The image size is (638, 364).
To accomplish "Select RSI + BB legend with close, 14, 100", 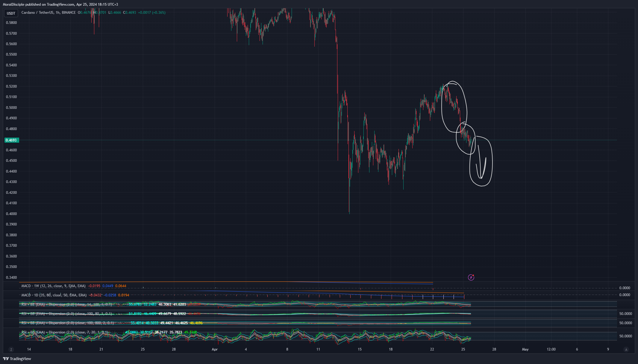I will pos(66,304).
